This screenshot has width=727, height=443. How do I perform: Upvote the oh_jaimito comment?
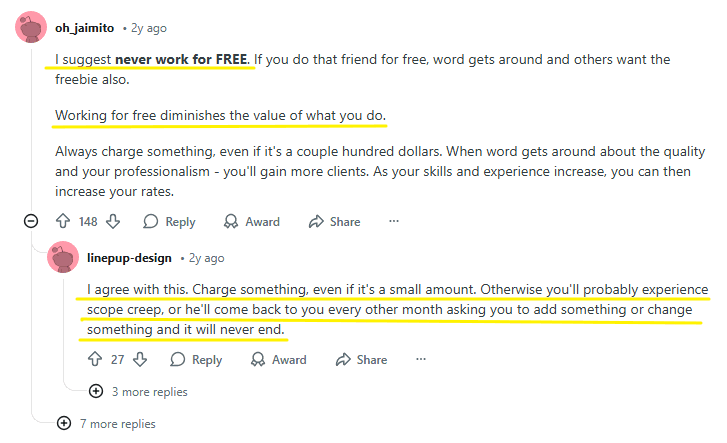pyautogui.click(x=63, y=222)
